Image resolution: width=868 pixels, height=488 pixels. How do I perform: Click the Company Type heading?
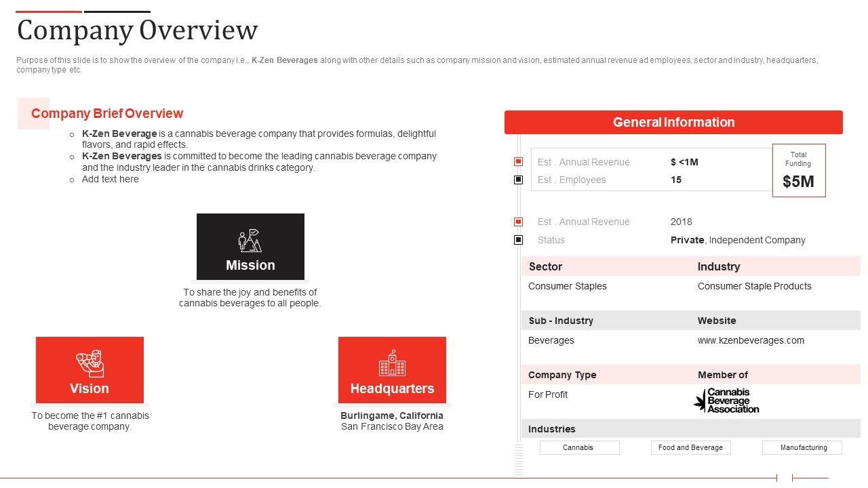click(x=562, y=375)
